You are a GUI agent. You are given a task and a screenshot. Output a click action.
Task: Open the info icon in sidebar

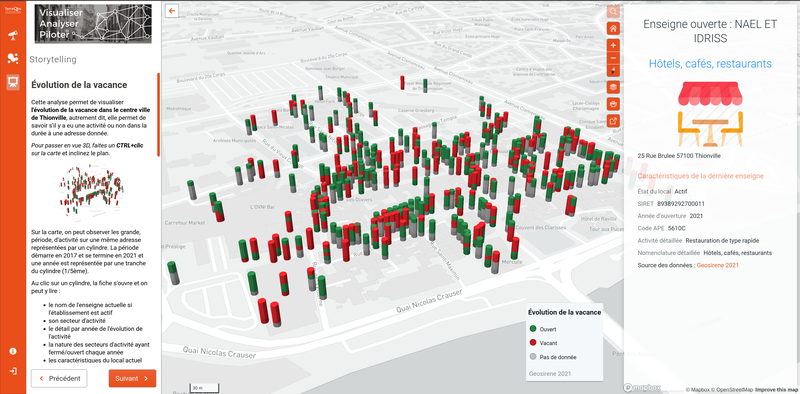coord(13,351)
